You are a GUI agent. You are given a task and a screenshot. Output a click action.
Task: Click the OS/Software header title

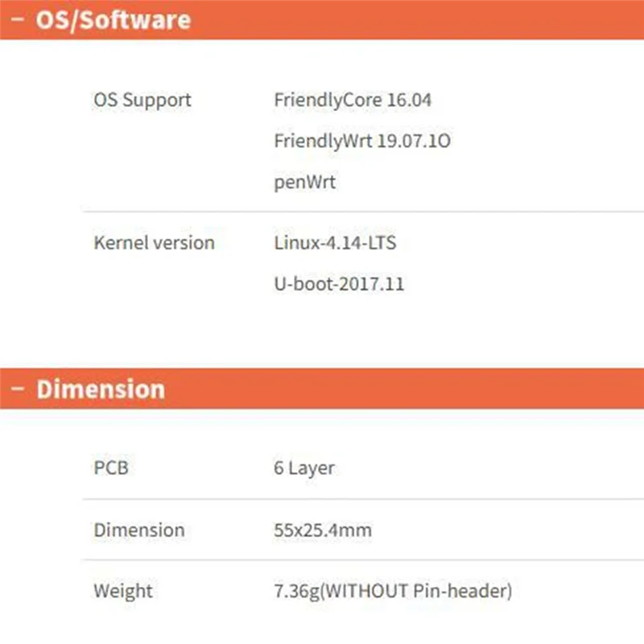click(113, 19)
